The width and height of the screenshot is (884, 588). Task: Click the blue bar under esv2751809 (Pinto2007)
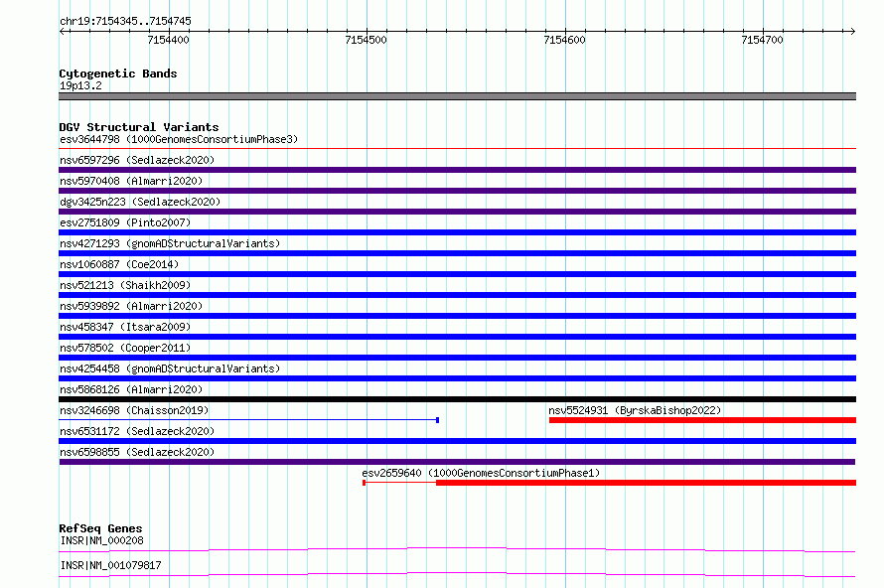click(x=457, y=232)
